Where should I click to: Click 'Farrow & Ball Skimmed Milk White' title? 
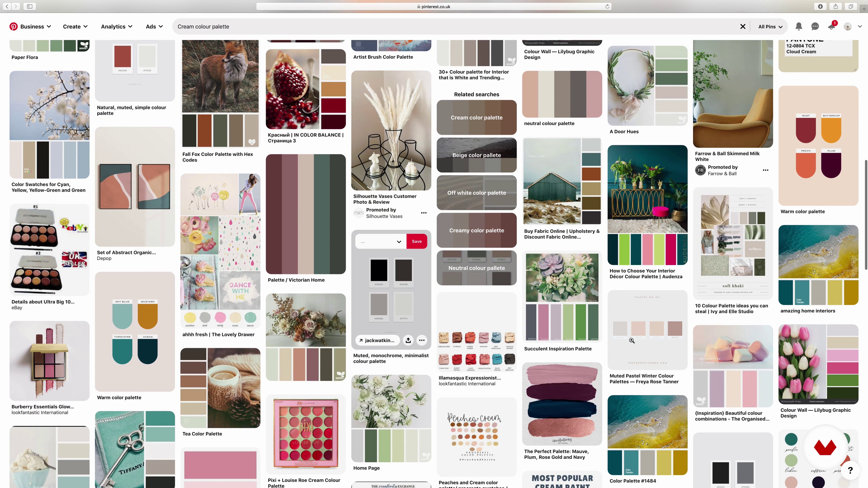click(x=727, y=156)
